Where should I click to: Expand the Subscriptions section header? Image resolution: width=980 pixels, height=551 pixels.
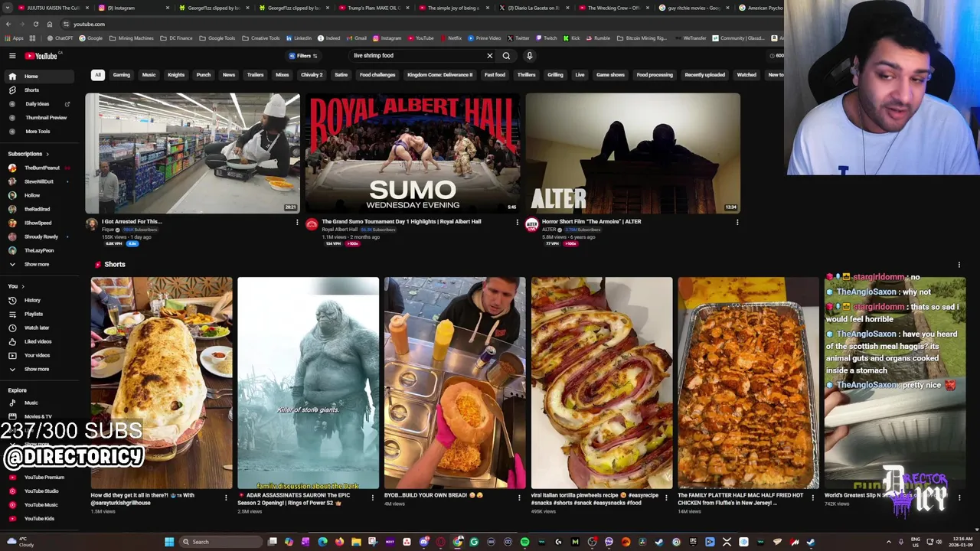pyautogui.click(x=28, y=154)
